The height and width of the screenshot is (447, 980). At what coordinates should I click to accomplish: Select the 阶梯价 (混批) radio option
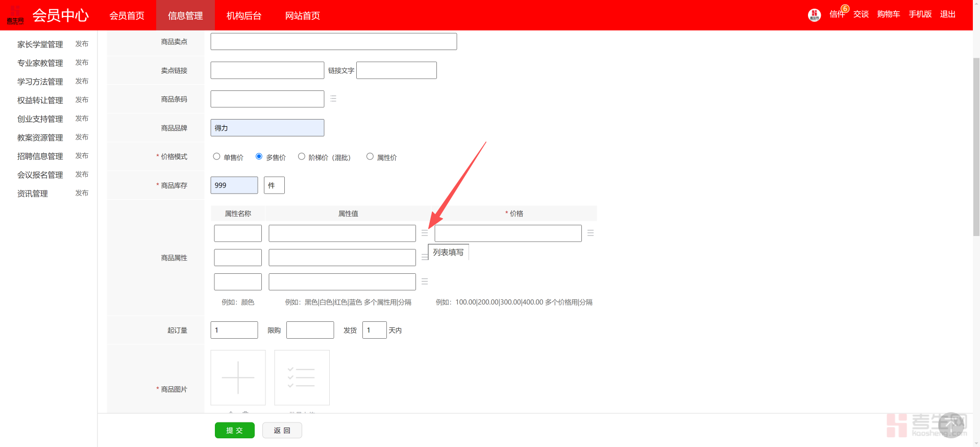coord(302,156)
